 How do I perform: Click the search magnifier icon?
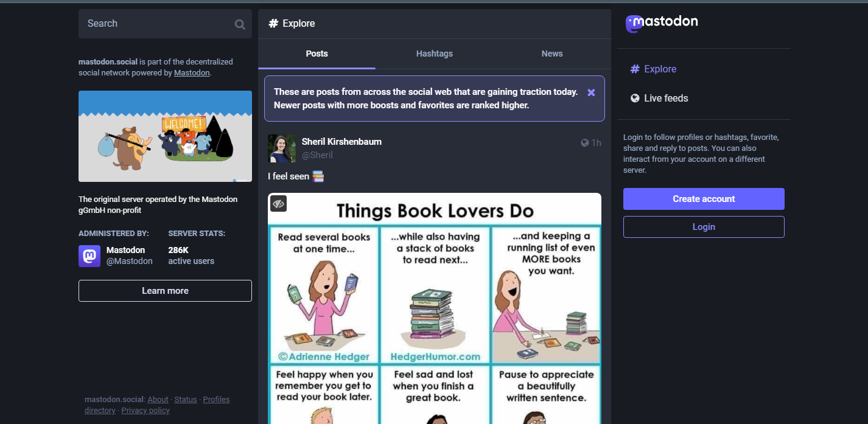pyautogui.click(x=240, y=24)
